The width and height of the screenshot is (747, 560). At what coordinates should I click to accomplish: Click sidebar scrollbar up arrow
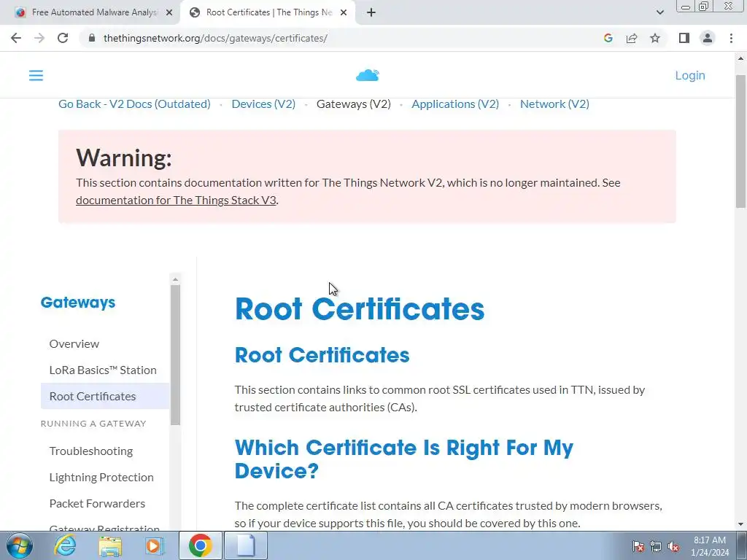point(175,279)
